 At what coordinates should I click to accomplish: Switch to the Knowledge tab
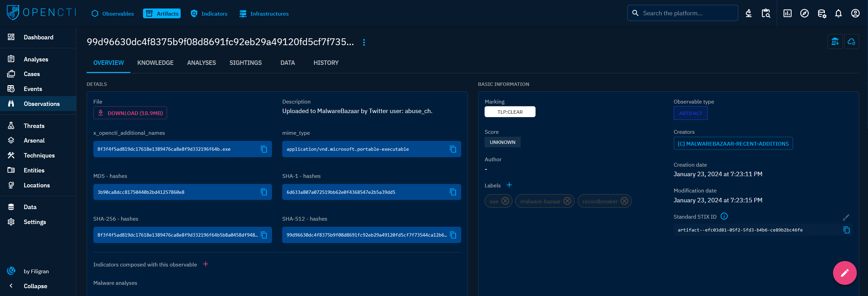(155, 63)
